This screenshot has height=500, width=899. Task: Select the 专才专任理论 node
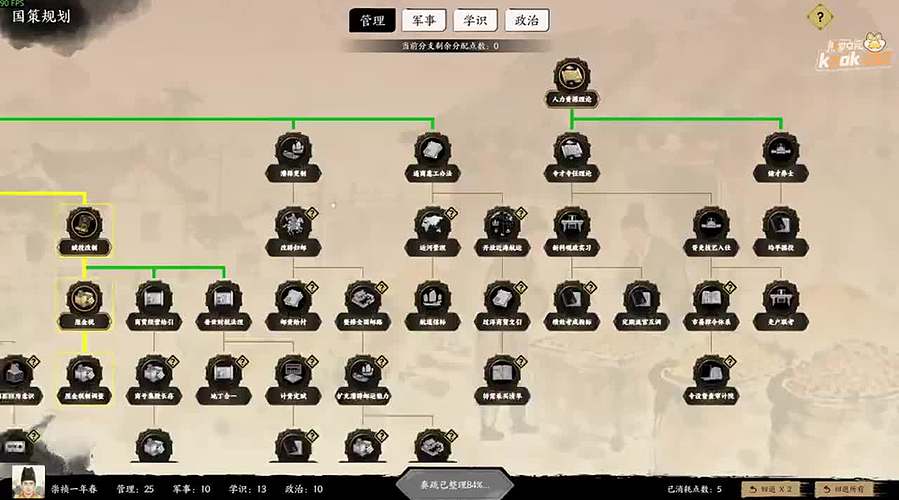pos(572,157)
